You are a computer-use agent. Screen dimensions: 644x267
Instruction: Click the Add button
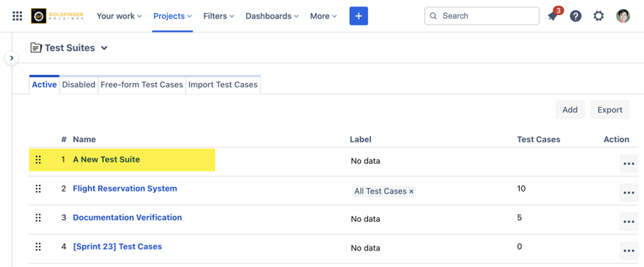570,110
